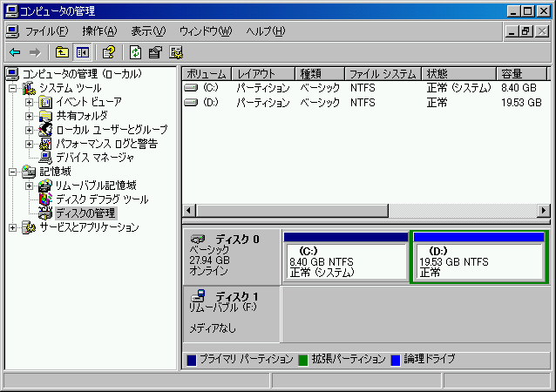
Task: Select コンピュータの管理 (ローカル) root node
Action: (82, 74)
